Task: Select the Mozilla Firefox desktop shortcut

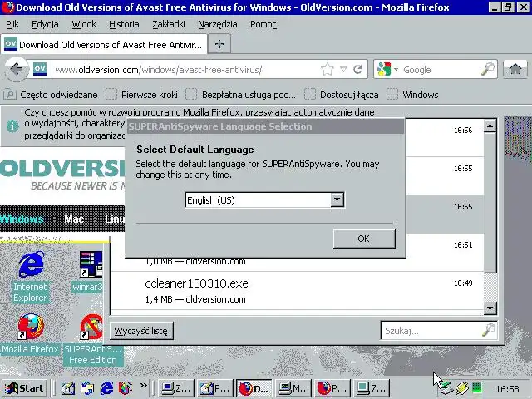Action: 31,334
